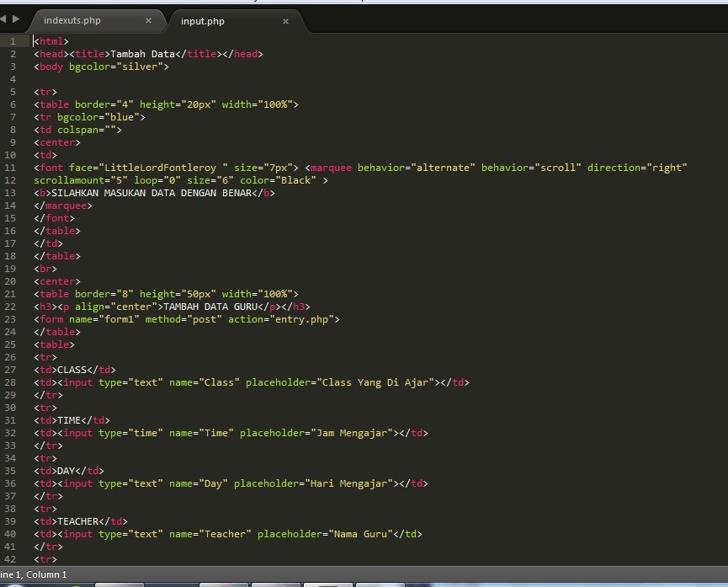Click the input type="time" attribute
728x587 pixels.
pos(130,433)
